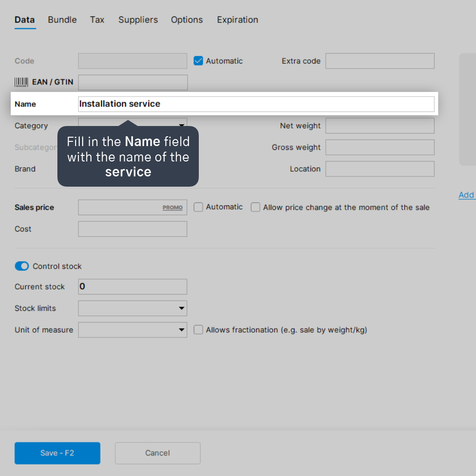The image size is (476, 476).
Task: Focus the Cost input field
Action: [x=133, y=229]
